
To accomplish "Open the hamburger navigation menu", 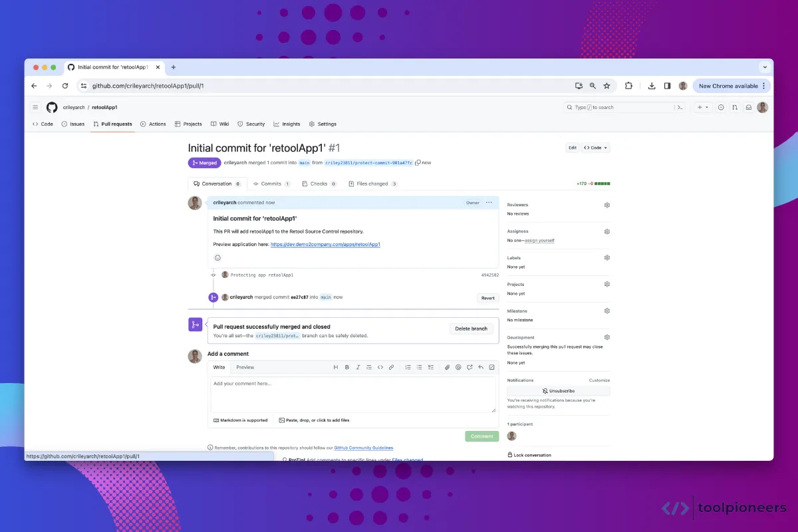I will (x=35, y=107).
